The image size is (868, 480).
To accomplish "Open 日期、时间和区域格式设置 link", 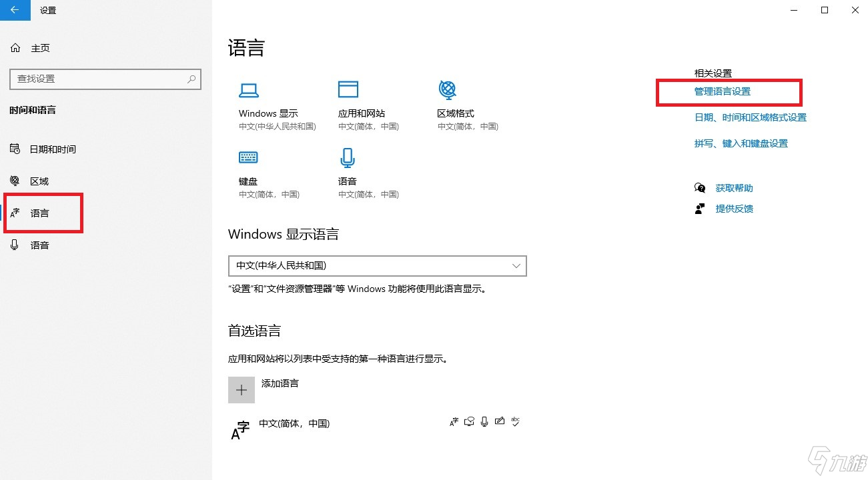I will point(751,117).
